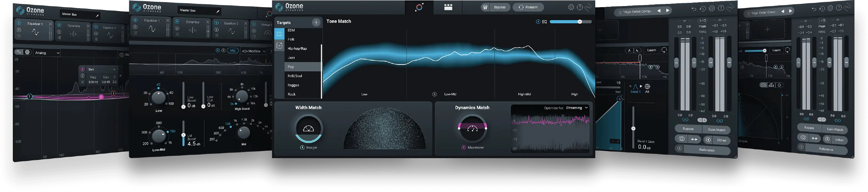Next preset arrow in Band 1 Gain window
The image size is (868, 192).
coord(668,11)
